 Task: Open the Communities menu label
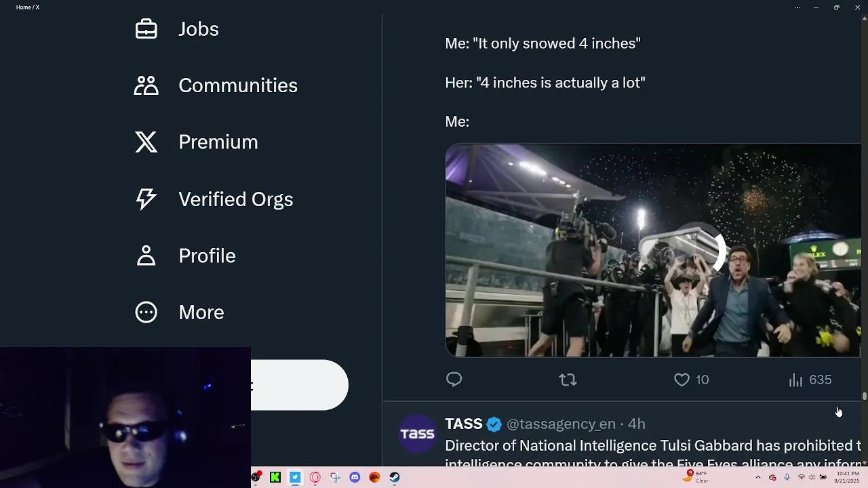[237, 85]
